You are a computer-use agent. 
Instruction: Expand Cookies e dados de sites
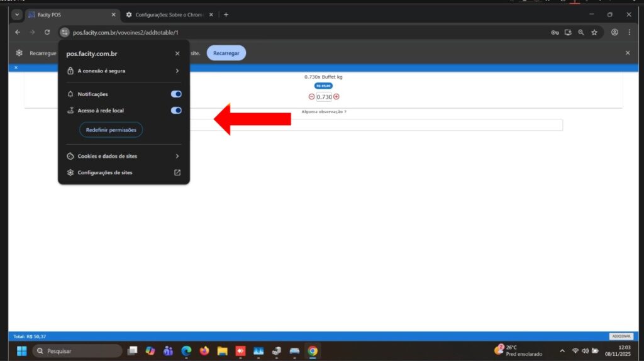pyautogui.click(x=124, y=156)
